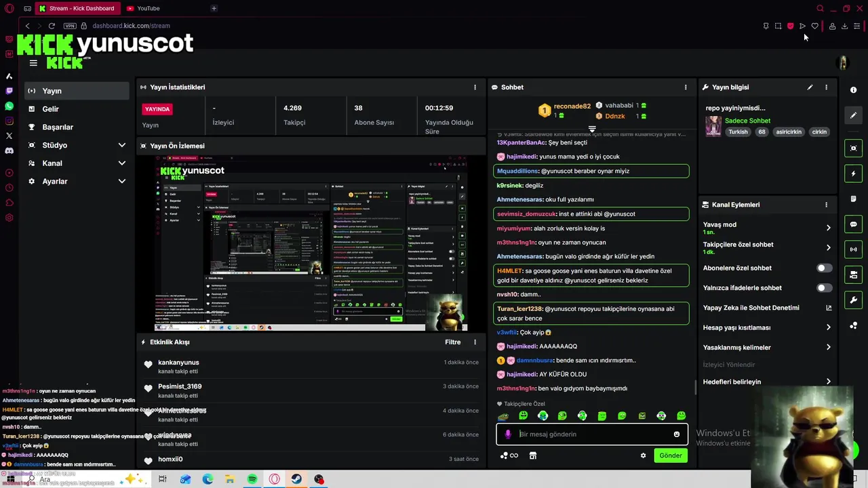The width and height of the screenshot is (868, 488).
Task: Open Yasaklanmış kelimeler options arrow
Action: coord(828,348)
